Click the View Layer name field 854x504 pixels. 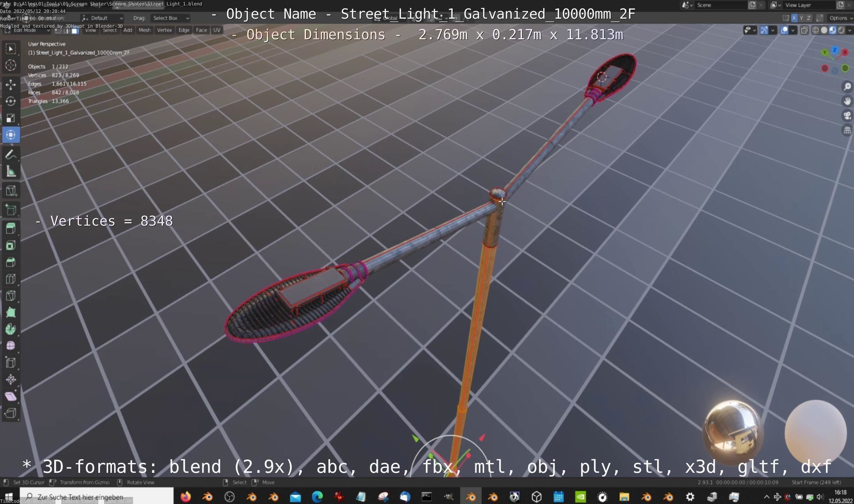tap(809, 5)
